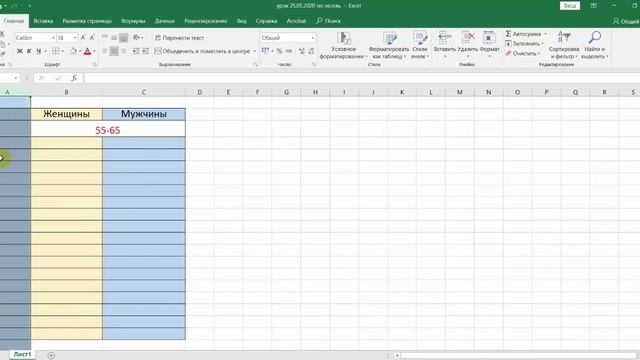This screenshot has height=360, width=640.
Task: Click Вставить cells button
Action: click(x=444, y=45)
